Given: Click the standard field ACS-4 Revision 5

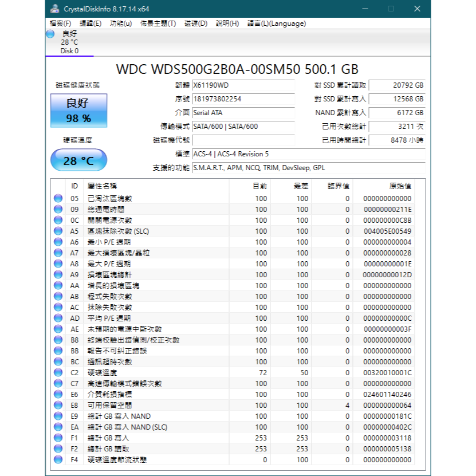Looking at the screenshot, I should click(x=309, y=154).
